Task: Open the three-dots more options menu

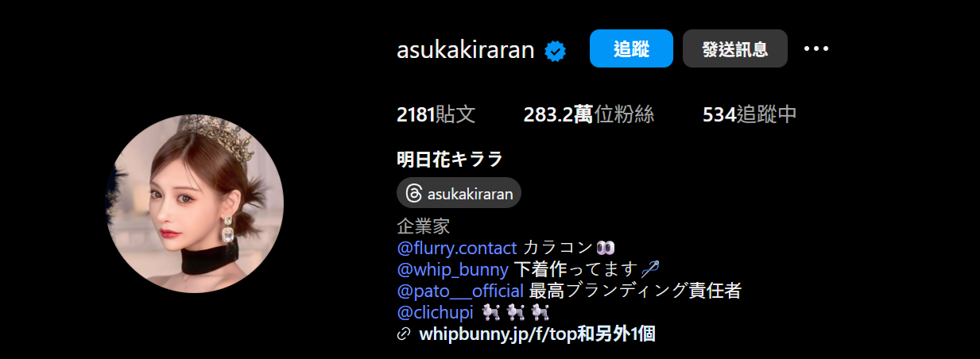Action: [x=816, y=49]
